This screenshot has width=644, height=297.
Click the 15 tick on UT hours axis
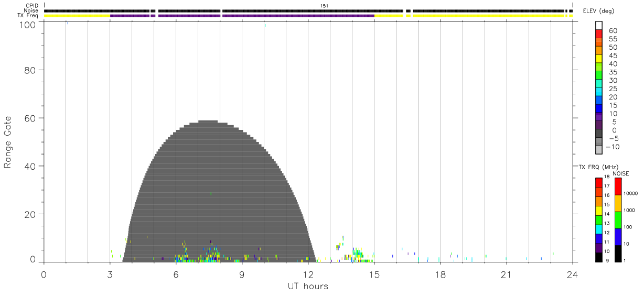click(x=374, y=274)
